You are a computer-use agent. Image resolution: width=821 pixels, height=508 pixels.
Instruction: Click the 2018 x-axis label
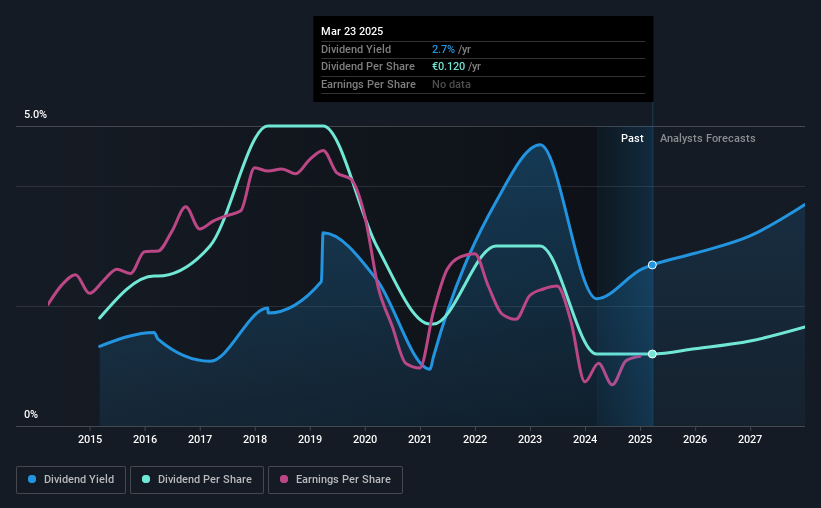pyautogui.click(x=255, y=439)
